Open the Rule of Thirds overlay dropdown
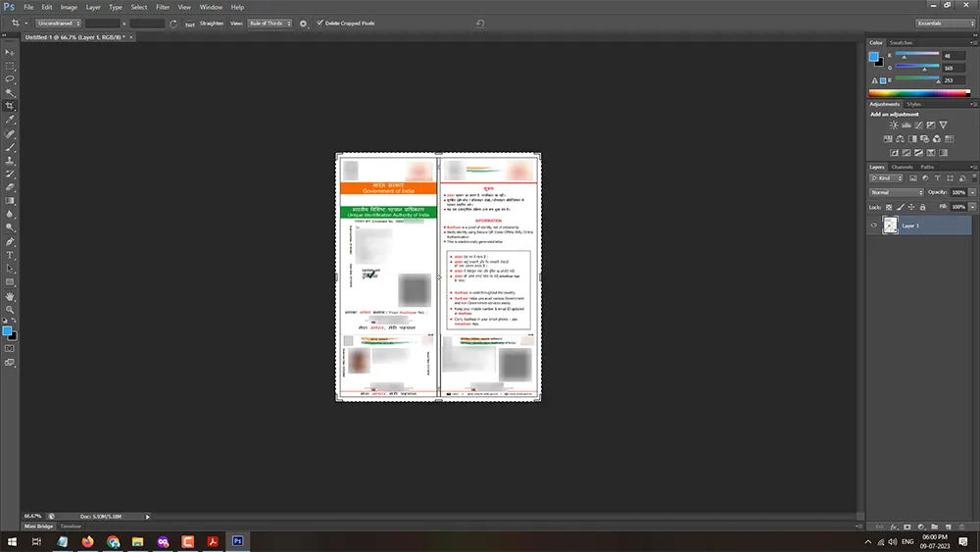 pos(270,24)
